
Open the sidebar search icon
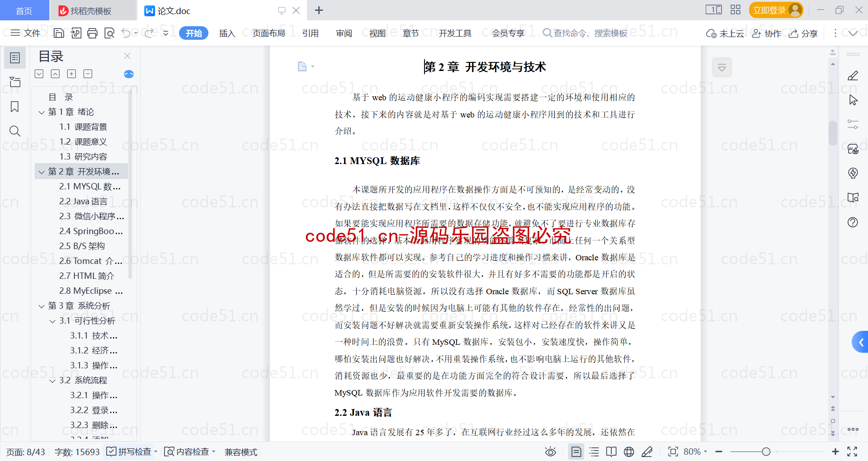click(x=15, y=131)
